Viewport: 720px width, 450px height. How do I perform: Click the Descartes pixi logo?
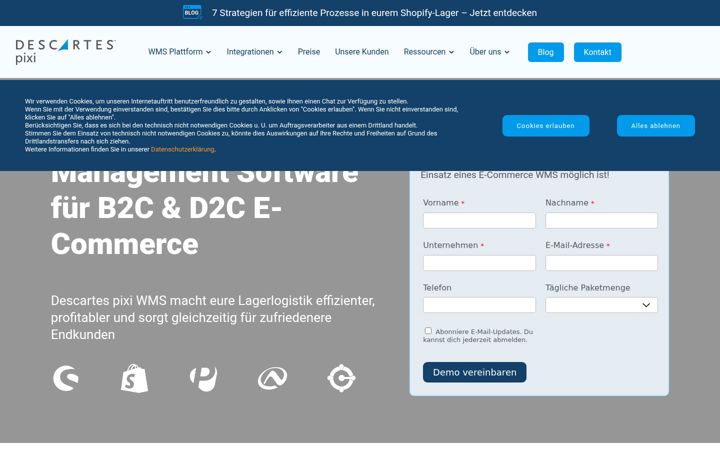coord(65,51)
